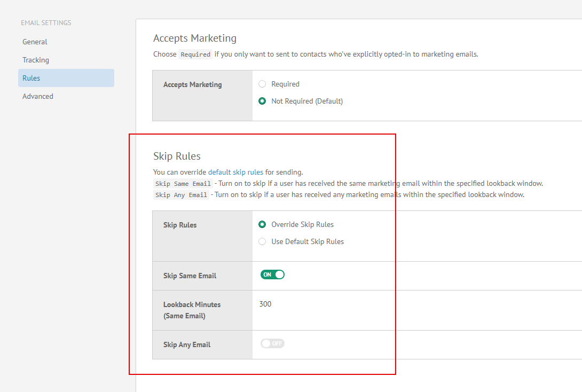Click the Required code label in description
This screenshot has width=582, height=392.
[x=195, y=54]
